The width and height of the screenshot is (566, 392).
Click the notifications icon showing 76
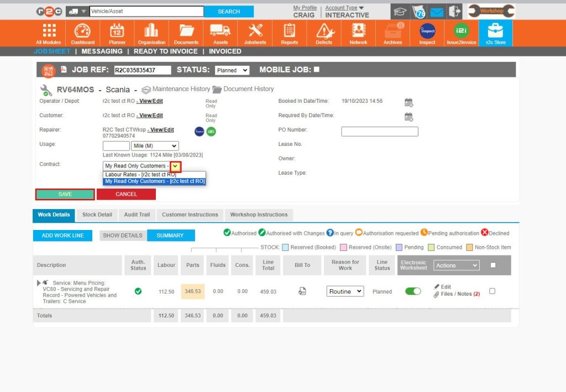pos(418,12)
